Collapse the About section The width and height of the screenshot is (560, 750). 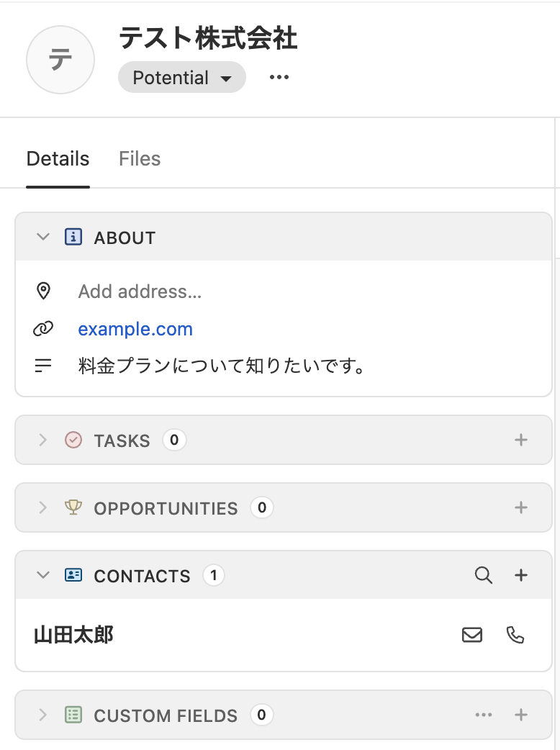pyautogui.click(x=43, y=237)
